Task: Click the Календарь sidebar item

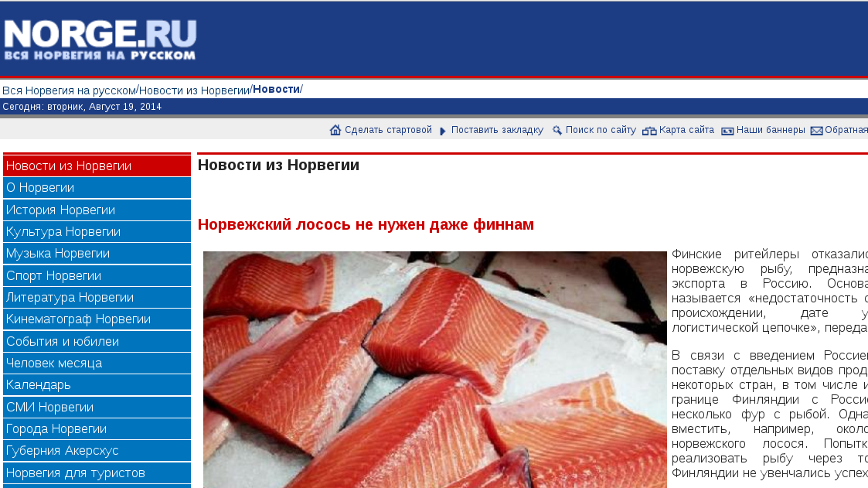Action: pyautogui.click(x=97, y=384)
